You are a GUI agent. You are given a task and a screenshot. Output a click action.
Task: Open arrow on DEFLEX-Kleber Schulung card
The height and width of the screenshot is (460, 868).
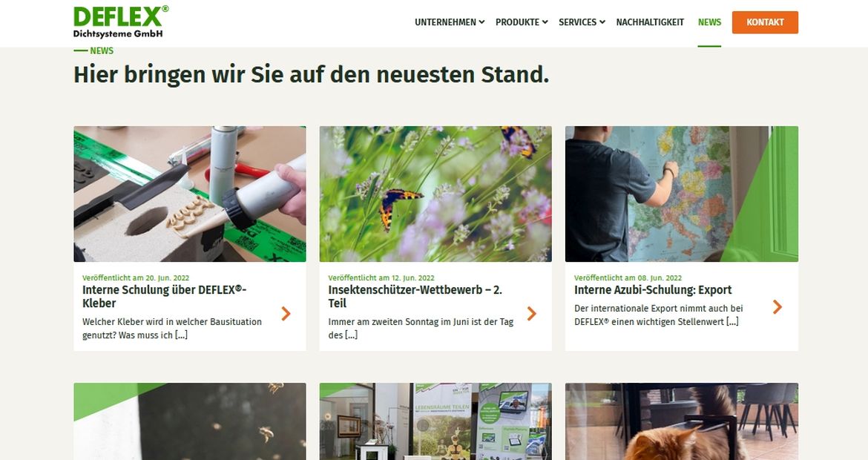286,313
